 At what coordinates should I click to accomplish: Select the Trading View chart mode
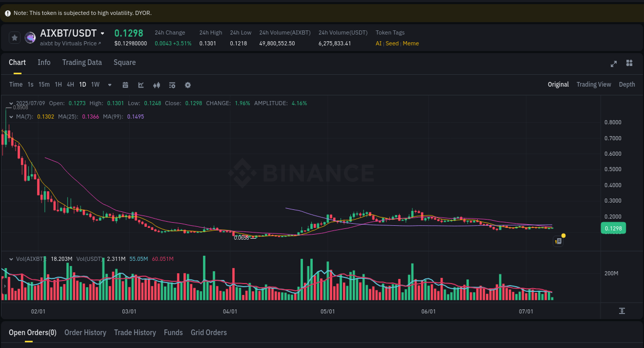594,84
